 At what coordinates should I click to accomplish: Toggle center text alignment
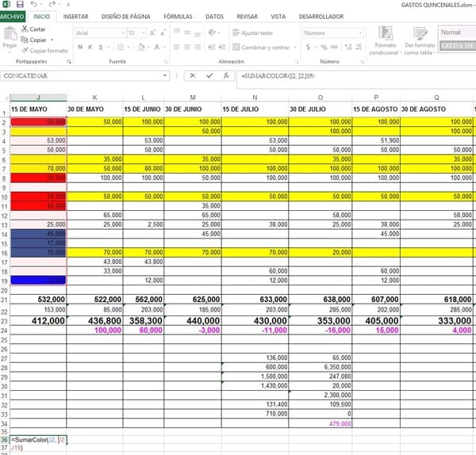(x=187, y=47)
